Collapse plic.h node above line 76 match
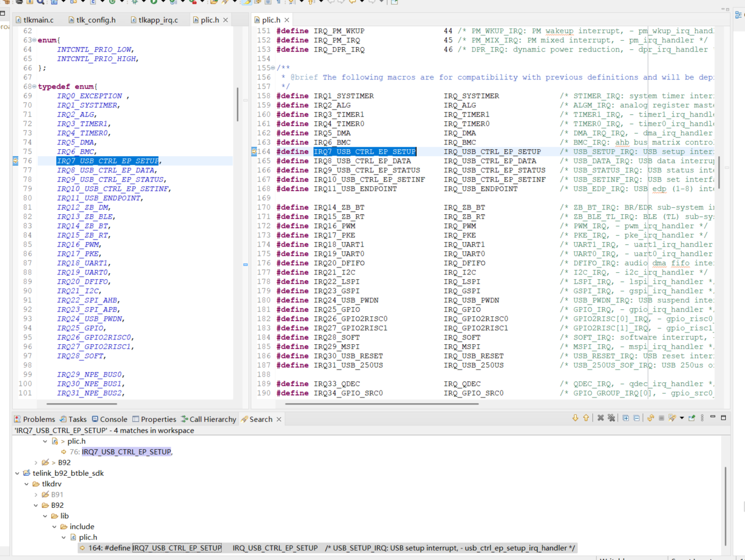Image resolution: width=745 pixels, height=560 pixels. click(x=45, y=442)
